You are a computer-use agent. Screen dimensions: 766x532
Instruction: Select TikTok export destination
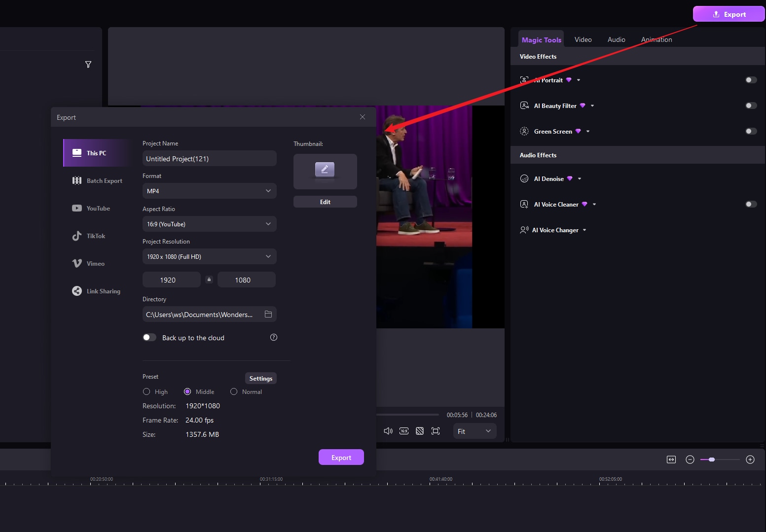coord(98,236)
